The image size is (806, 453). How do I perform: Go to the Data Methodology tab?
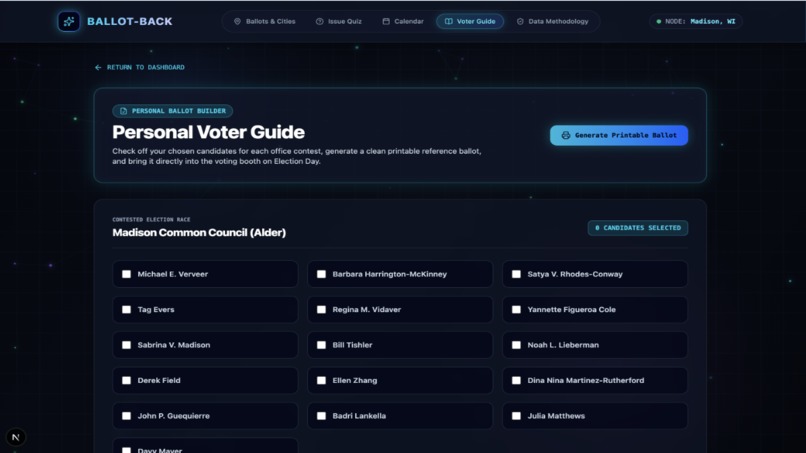(x=553, y=22)
